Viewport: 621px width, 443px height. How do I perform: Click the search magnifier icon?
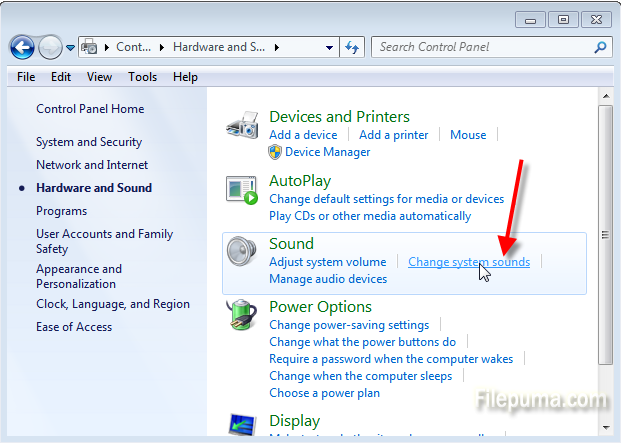[x=600, y=47]
